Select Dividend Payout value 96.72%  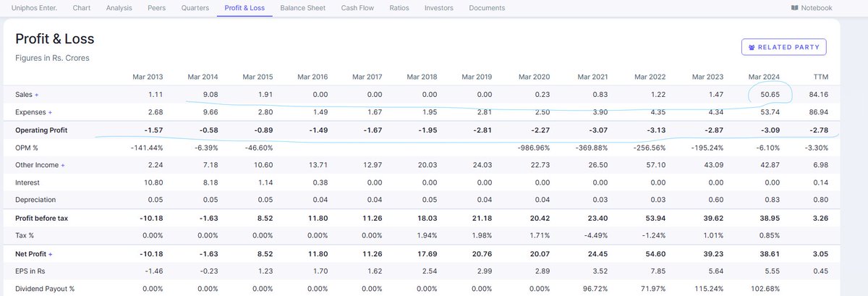pos(596,289)
